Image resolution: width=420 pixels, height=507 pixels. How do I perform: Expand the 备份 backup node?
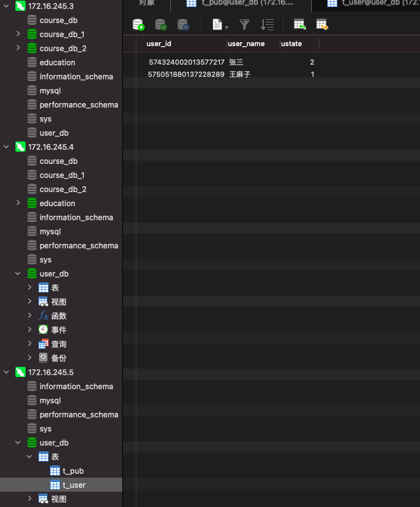[x=29, y=358]
